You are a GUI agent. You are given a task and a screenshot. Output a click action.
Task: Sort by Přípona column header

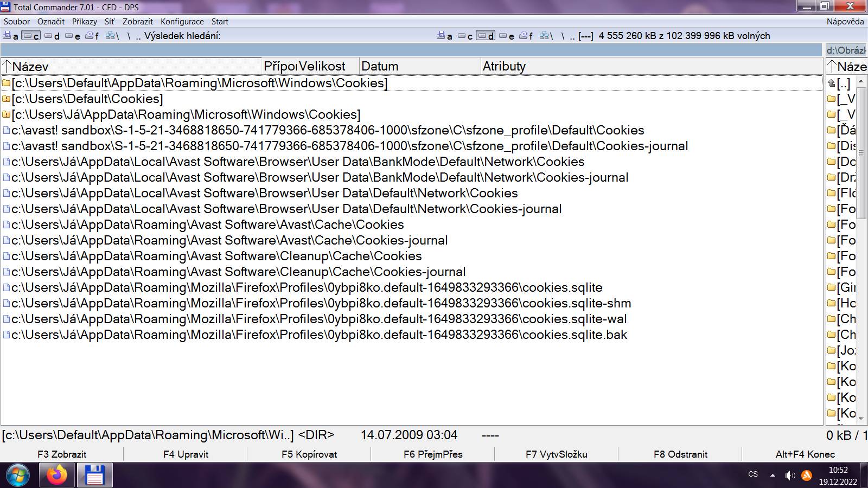279,66
